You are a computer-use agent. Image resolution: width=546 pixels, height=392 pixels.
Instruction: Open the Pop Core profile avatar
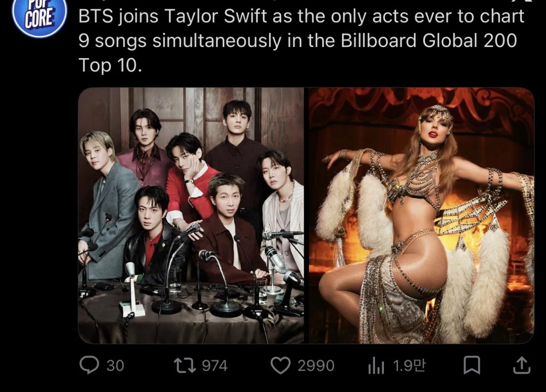[x=39, y=16]
